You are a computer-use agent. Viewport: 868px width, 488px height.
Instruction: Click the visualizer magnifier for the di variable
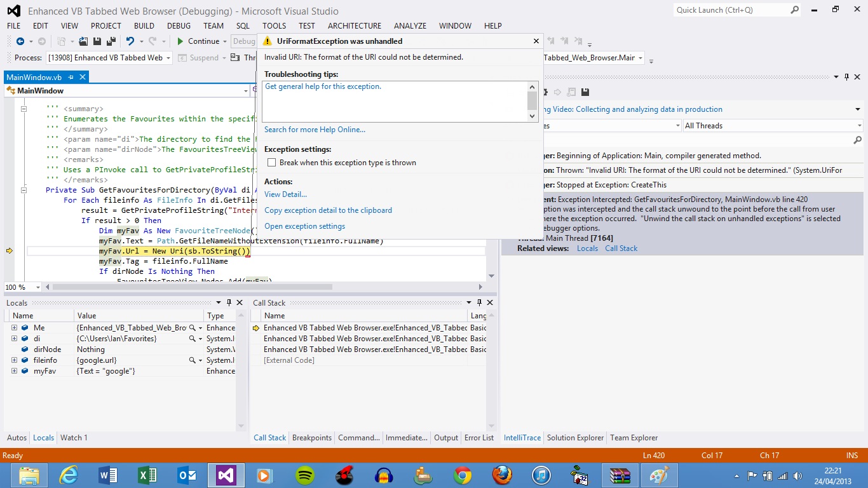click(x=192, y=339)
